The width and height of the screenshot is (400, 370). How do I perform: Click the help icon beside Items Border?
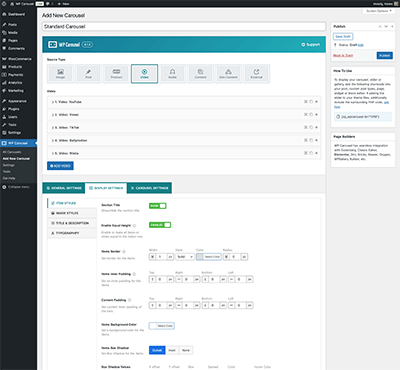pyautogui.click(x=124, y=252)
